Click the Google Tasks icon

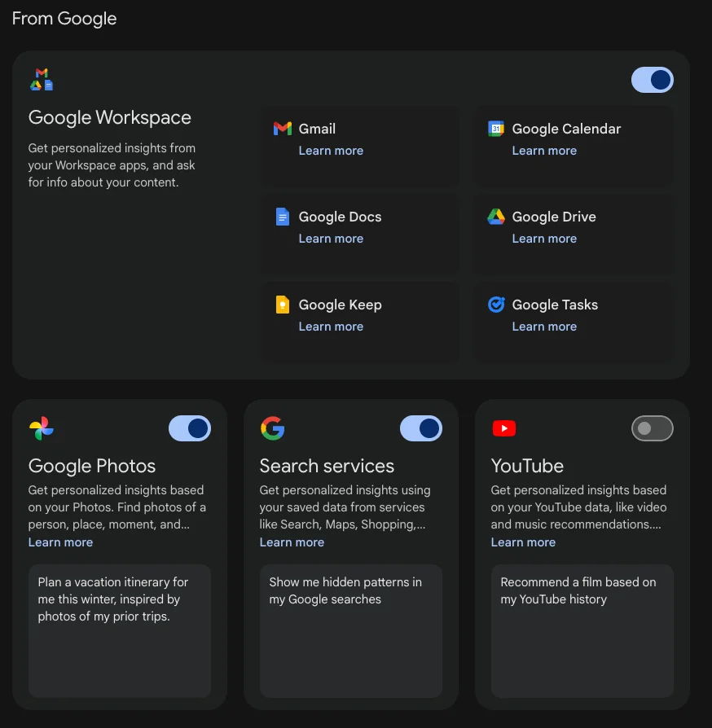point(496,305)
